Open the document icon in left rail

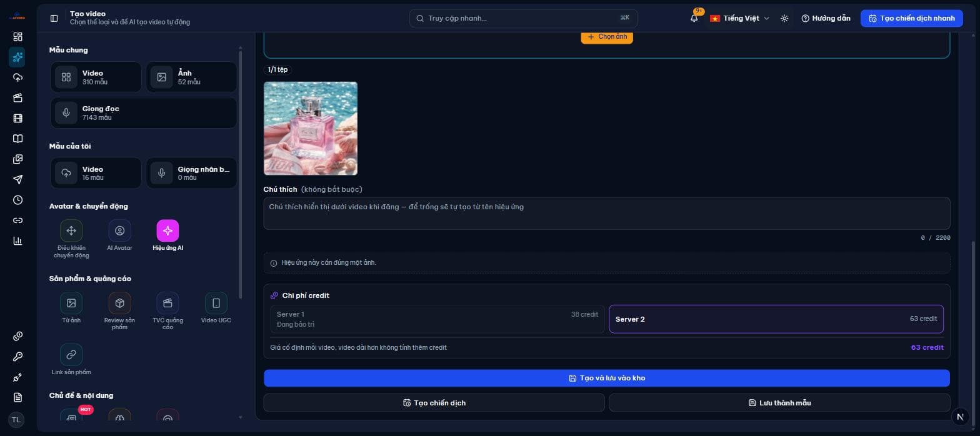click(x=17, y=397)
